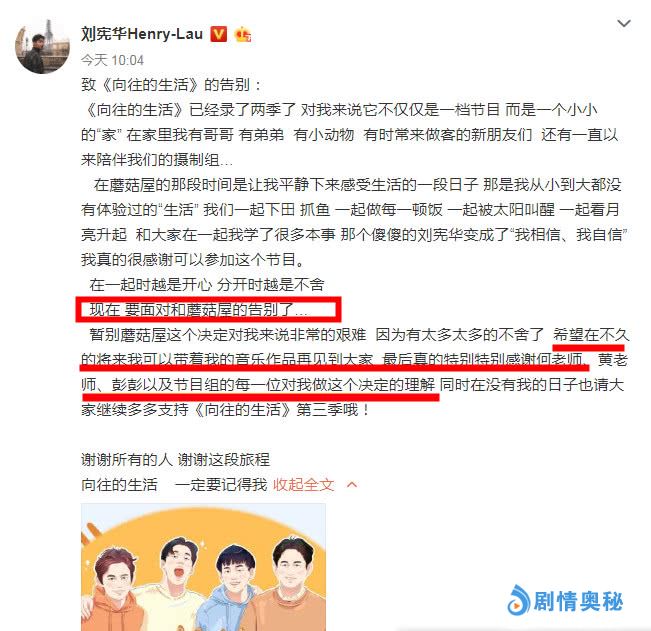Viewport: 651px width, 631px height.
Task: Click the line 向往的生活 一定要记得我
Action: tap(174, 484)
